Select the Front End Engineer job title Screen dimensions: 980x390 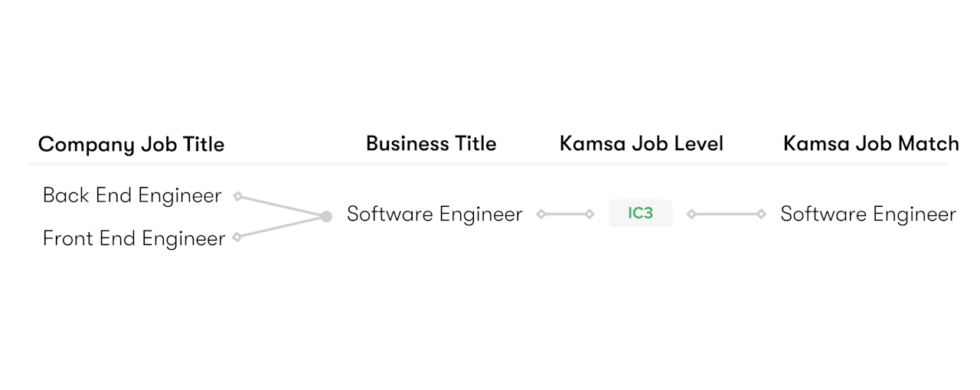[134, 238]
